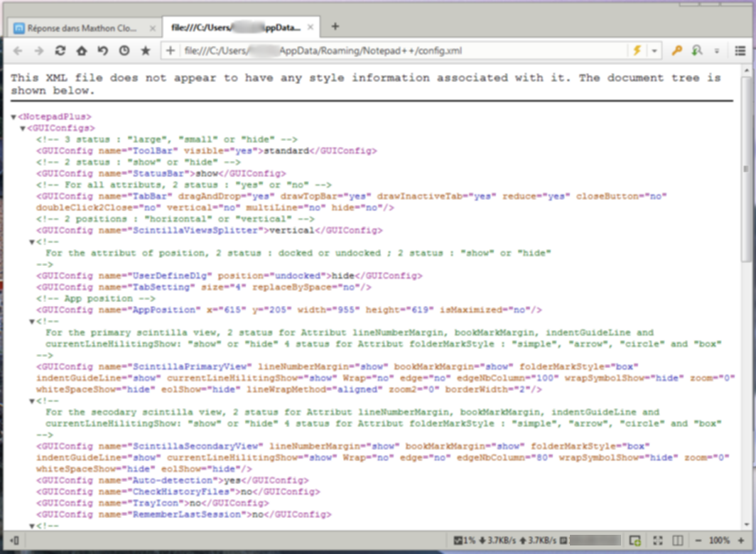Click the plus icon beside address bar
Image resolution: width=756 pixels, height=554 pixels.
point(171,50)
